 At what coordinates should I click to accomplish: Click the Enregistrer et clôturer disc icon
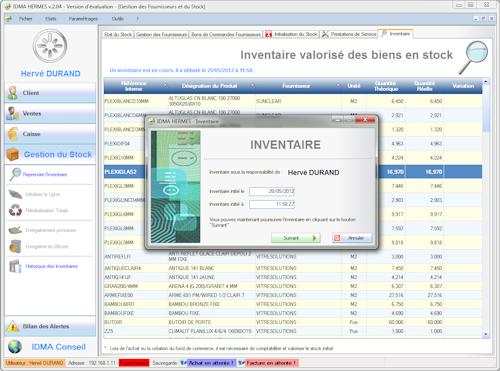(15, 246)
